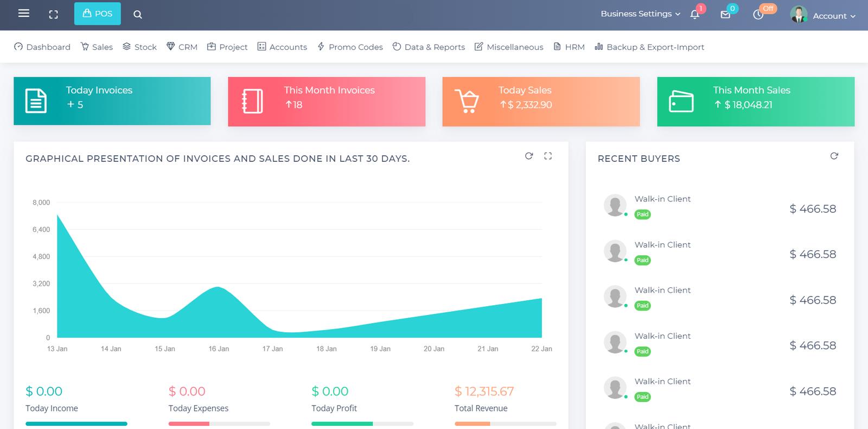Screen dimensions: 868x429
Task: Expand the Business Settings dropdown
Action: [640, 14]
